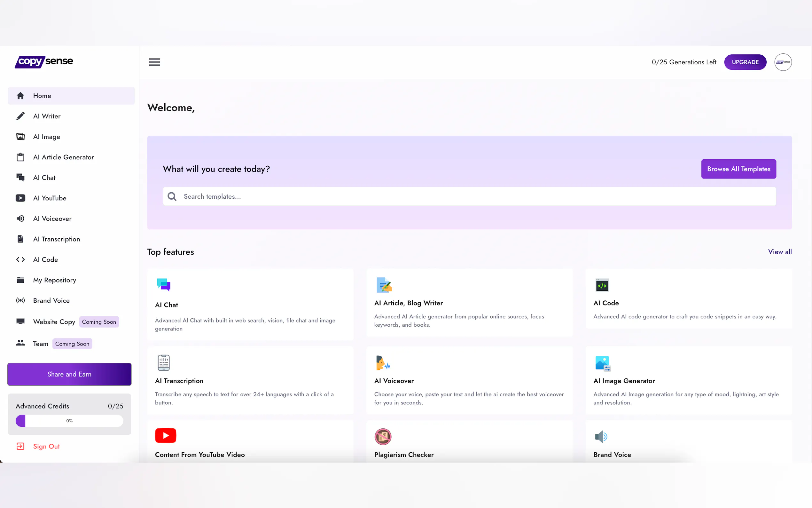Toggle the hamburger menu icon
This screenshot has height=508, width=812.
pyautogui.click(x=154, y=62)
